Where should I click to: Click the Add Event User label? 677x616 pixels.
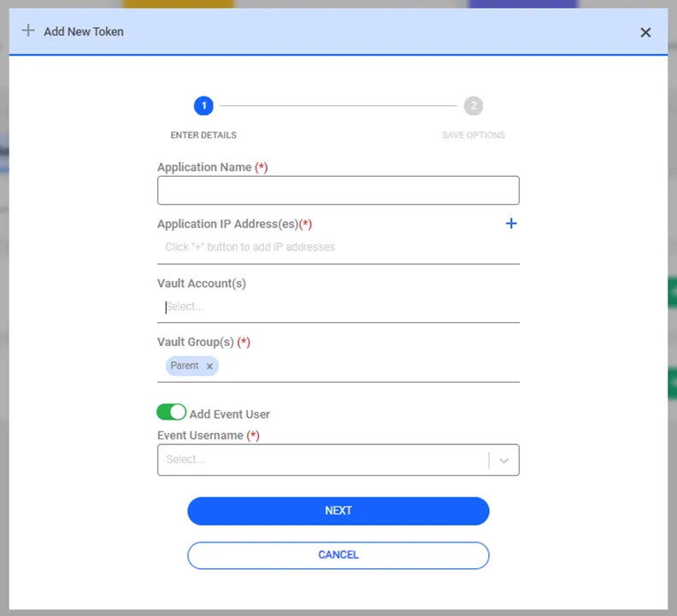tap(230, 414)
